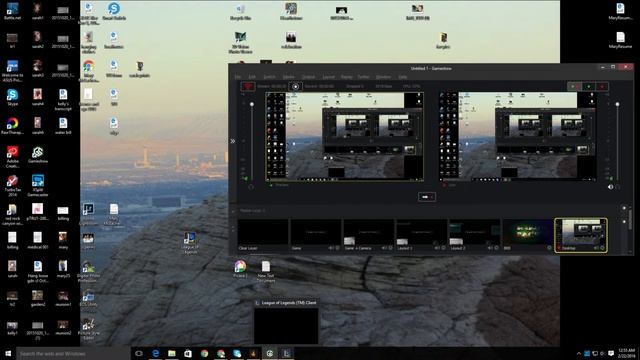
Task: Click the Master Layer 1 label
Action: [253, 211]
